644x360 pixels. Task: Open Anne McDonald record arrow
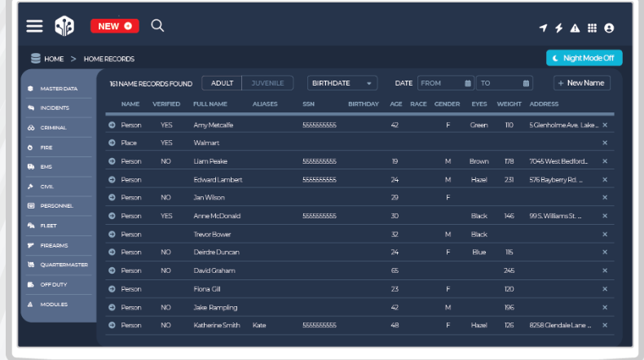point(112,216)
